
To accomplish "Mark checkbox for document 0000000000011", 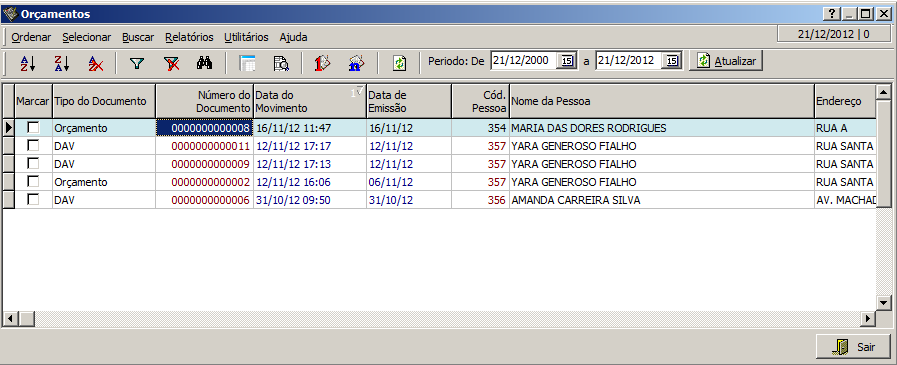I will point(34,146).
